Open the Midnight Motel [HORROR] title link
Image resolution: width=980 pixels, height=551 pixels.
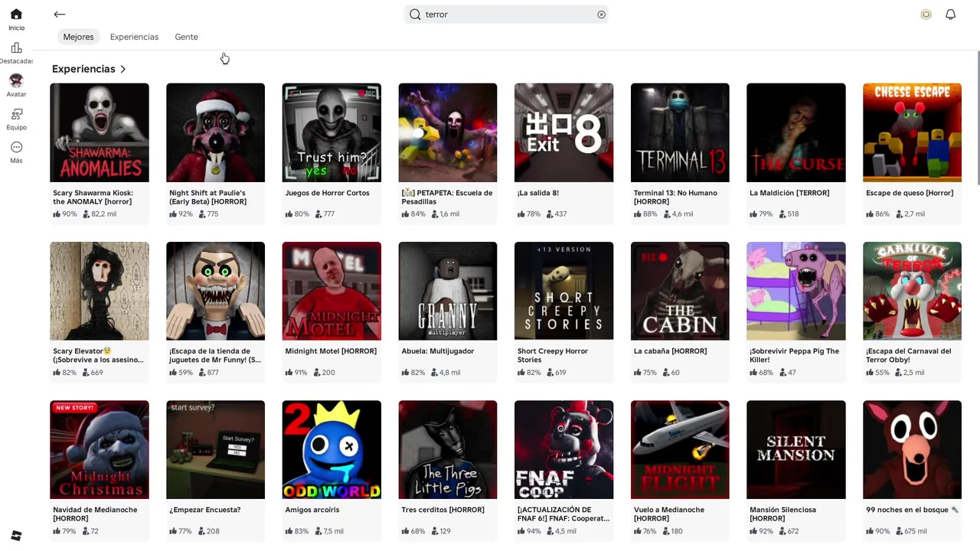pyautogui.click(x=331, y=351)
